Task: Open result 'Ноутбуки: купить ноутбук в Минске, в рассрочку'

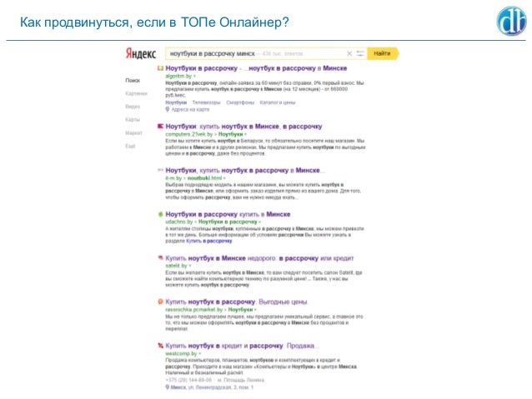Action: point(243,127)
